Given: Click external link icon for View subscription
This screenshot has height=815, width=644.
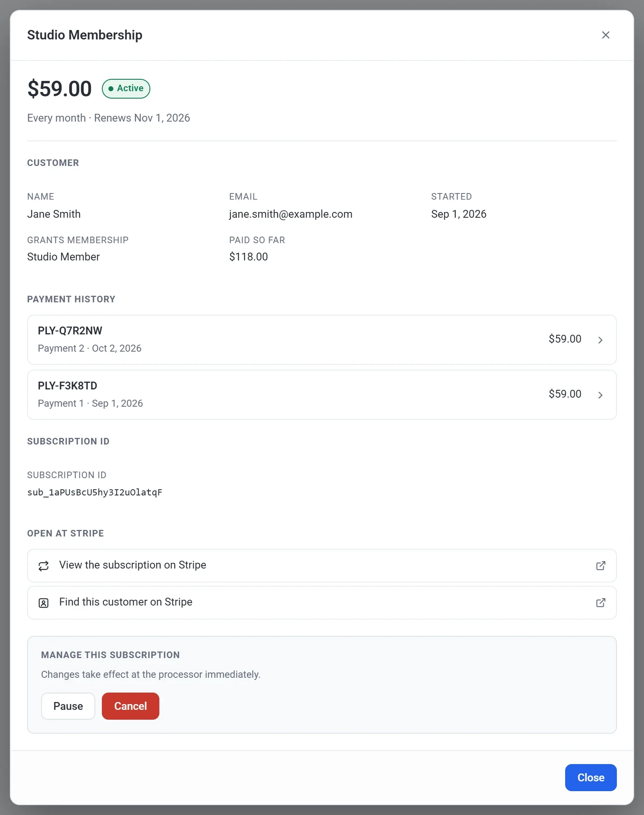Looking at the screenshot, I should 600,566.
